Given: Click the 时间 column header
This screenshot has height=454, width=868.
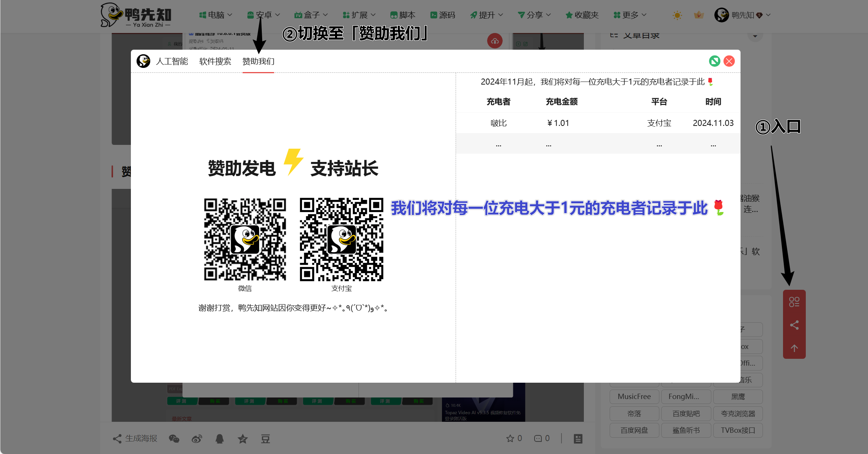Looking at the screenshot, I should click(x=713, y=102).
